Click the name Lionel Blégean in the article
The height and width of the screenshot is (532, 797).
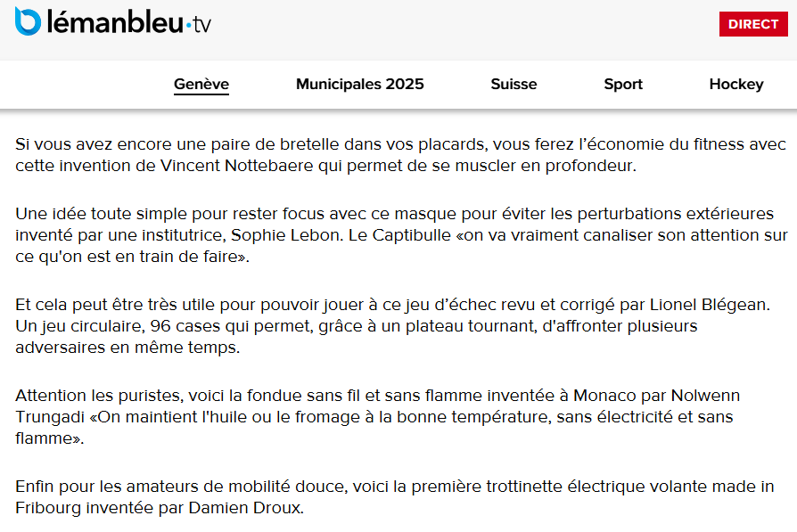(708, 305)
